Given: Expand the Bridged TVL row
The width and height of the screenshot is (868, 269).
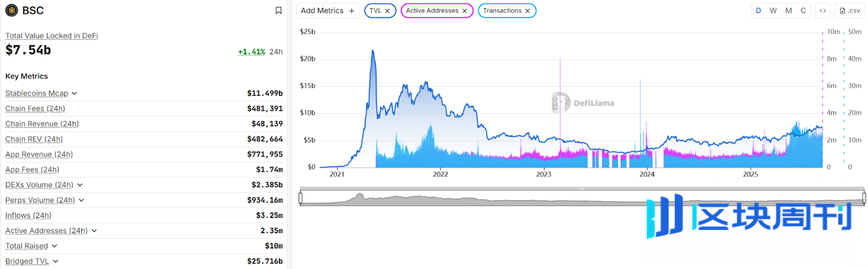Looking at the screenshot, I should (55, 261).
